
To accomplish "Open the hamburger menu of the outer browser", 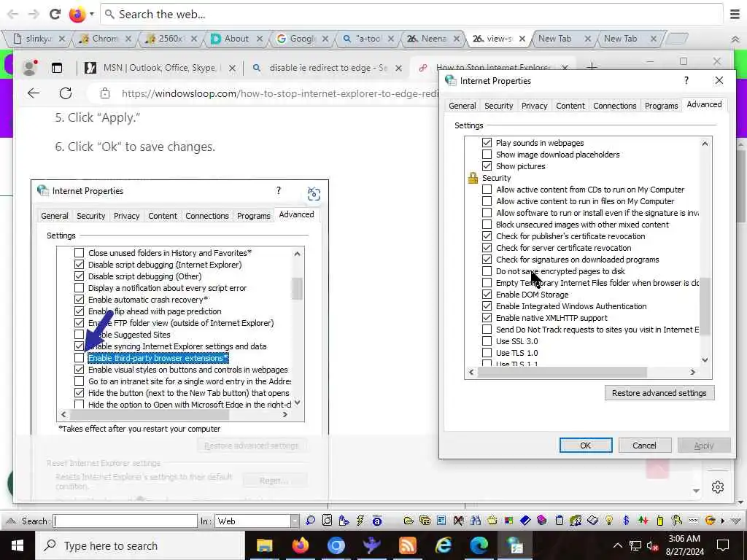I will [x=735, y=15].
